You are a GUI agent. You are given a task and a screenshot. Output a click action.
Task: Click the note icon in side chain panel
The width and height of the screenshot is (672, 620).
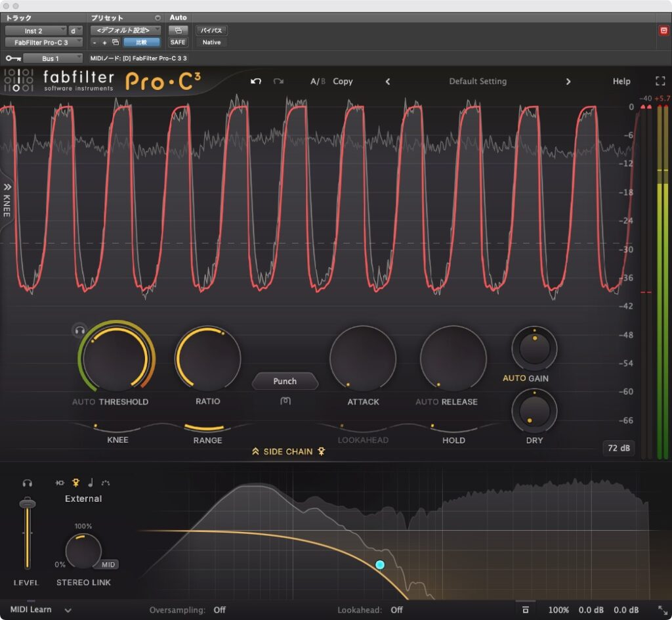(x=91, y=483)
